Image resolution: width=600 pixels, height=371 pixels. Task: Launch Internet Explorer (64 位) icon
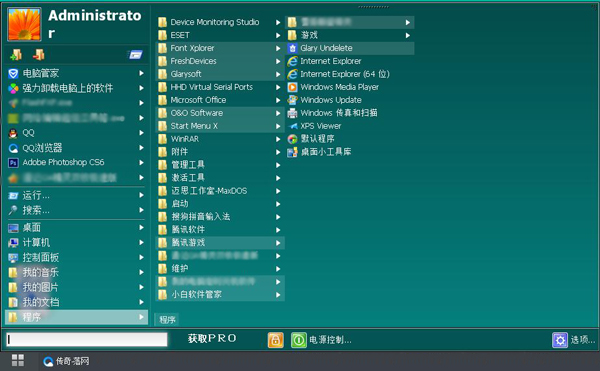point(292,74)
